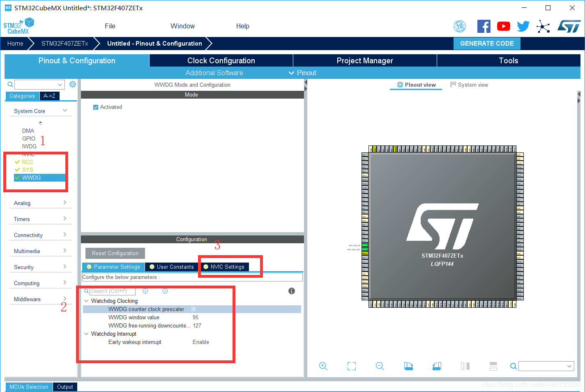The height and width of the screenshot is (392, 585).
Task: Select WWDG in System Core list
Action: tap(40, 178)
